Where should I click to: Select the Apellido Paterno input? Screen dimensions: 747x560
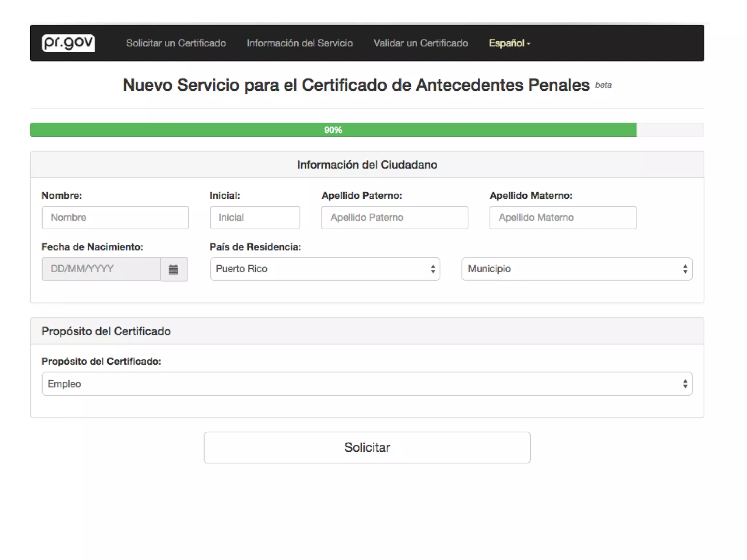[x=394, y=218]
